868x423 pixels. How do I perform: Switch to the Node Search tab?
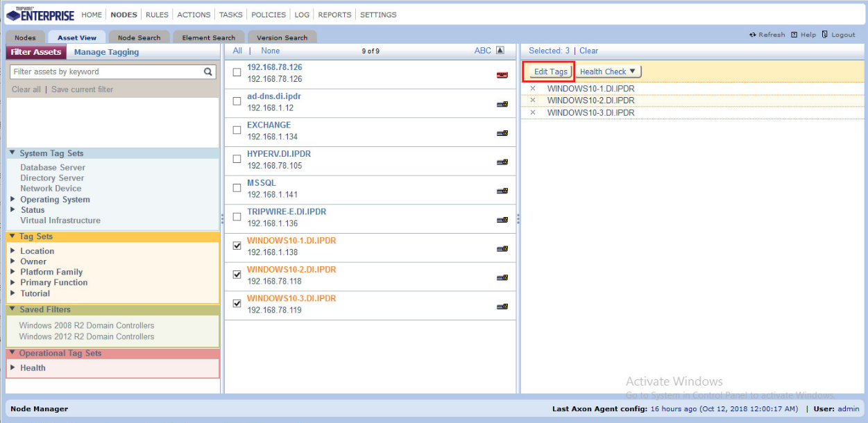click(x=139, y=37)
